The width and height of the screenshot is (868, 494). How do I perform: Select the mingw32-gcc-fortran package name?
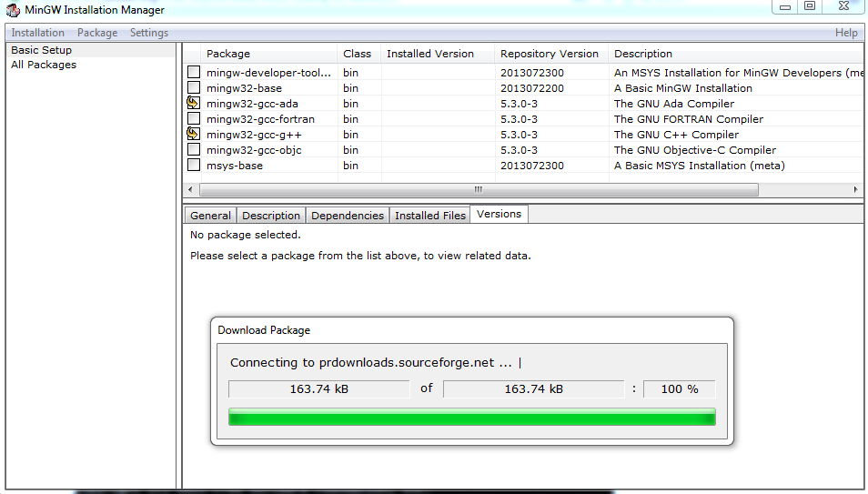pos(260,119)
